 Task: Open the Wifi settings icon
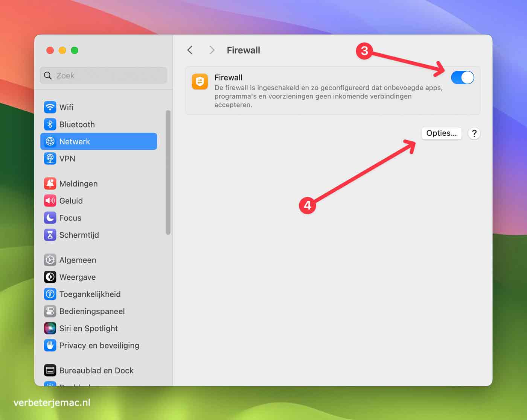[x=50, y=107]
